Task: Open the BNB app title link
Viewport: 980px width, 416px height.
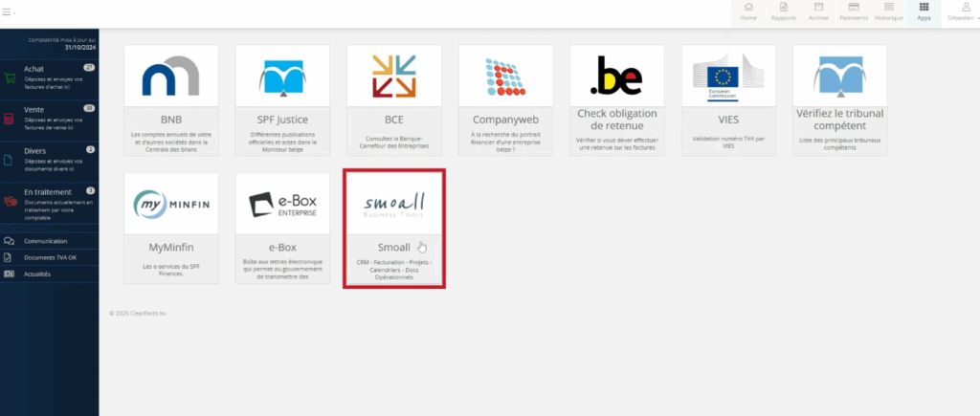Action: point(171,120)
